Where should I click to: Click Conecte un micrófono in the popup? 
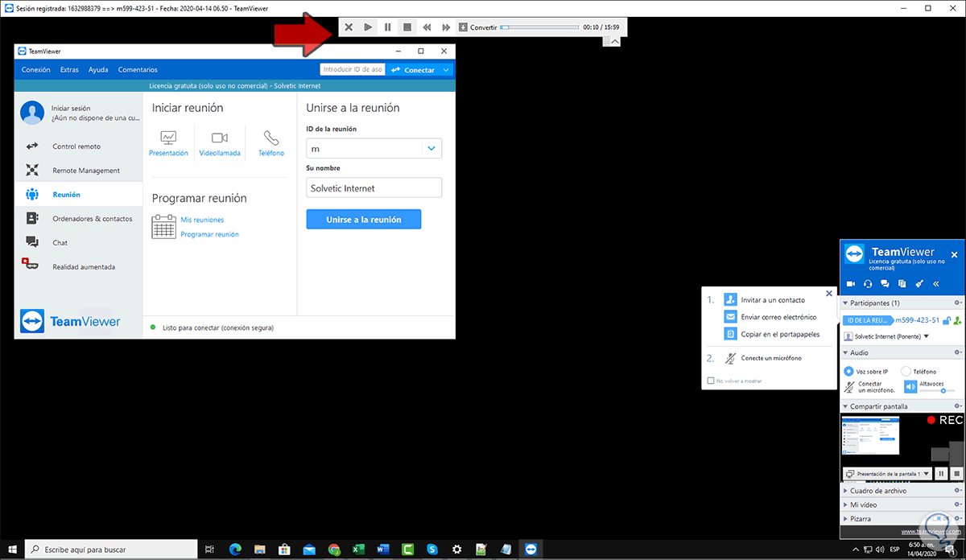click(762, 358)
